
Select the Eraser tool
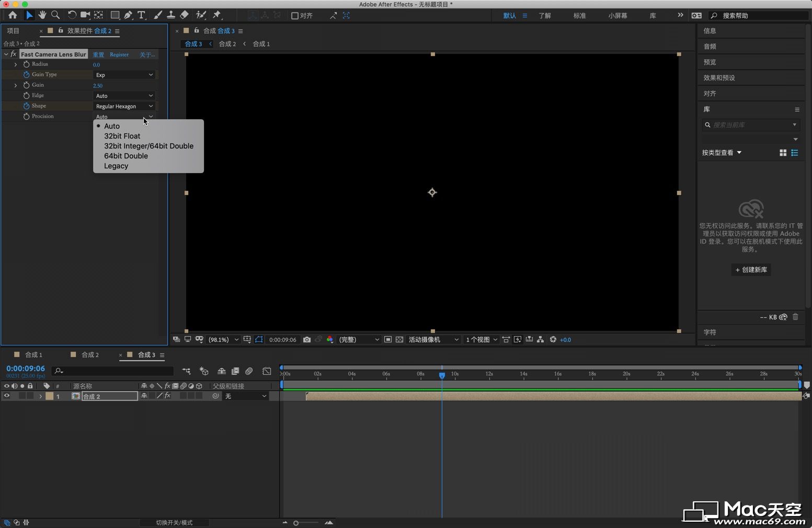(x=184, y=15)
